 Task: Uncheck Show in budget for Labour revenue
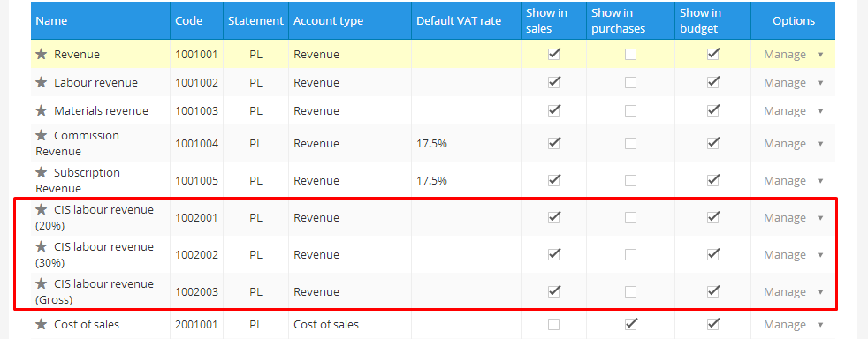click(x=713, y=82)
